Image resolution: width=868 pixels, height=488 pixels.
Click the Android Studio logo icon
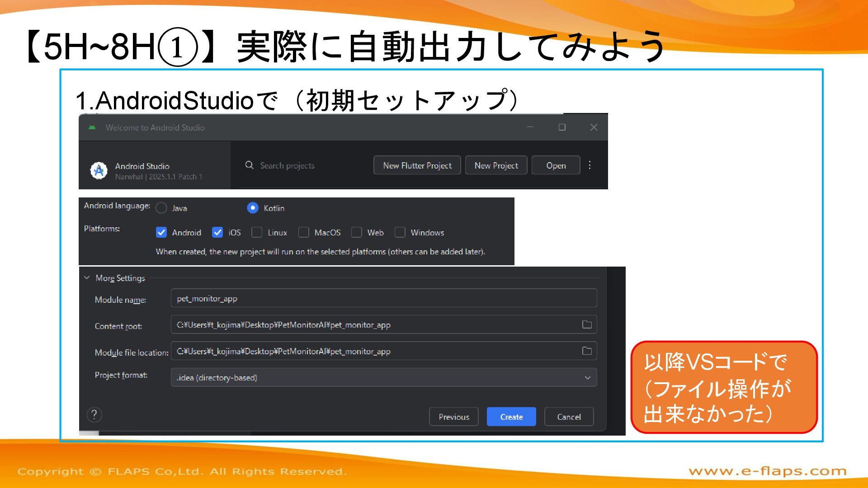tap(99, 171)
